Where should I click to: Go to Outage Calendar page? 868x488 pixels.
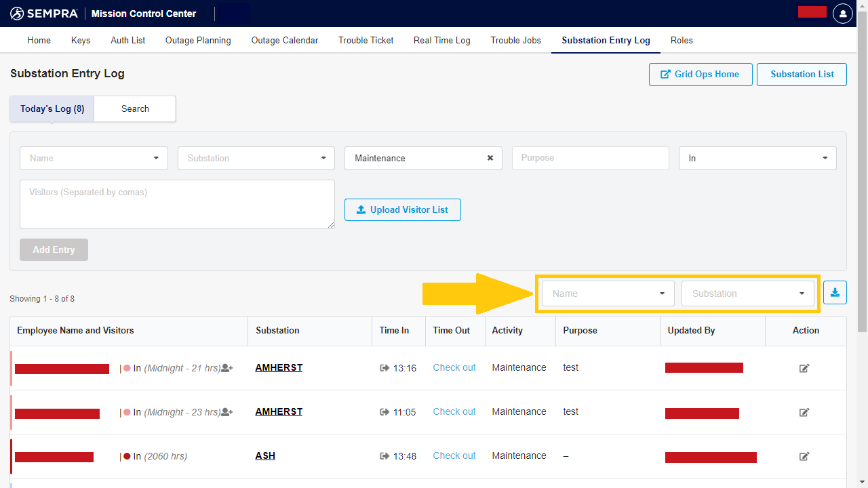pos(284,40)
